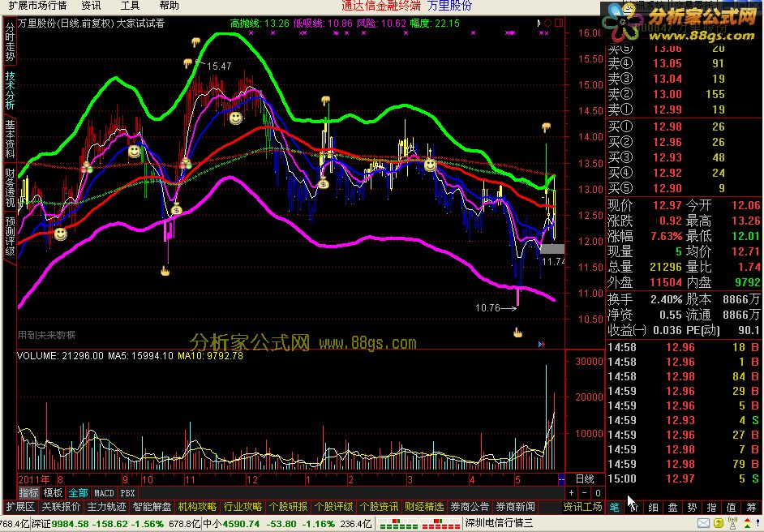764x532 pixels.
Task: Click the 深圳电信行情三 server status
Action: coord(499,524)
